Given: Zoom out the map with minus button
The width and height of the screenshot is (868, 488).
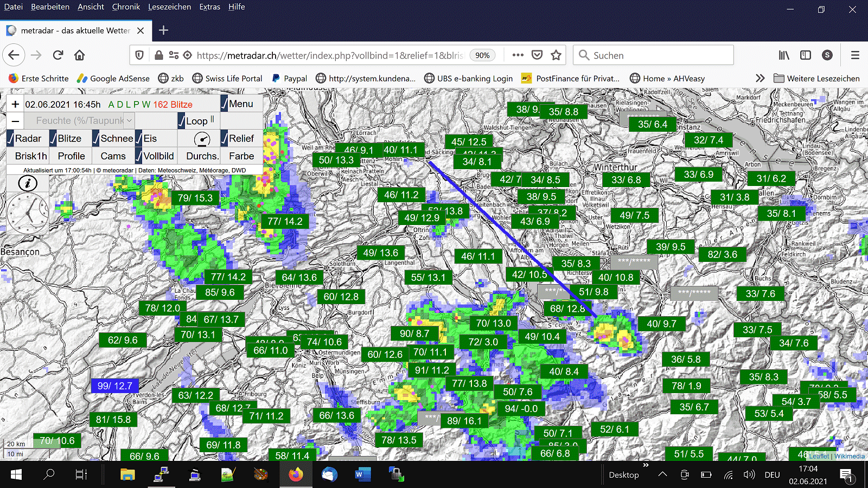Looking at the screenshot, I should (x=15, y=121).
